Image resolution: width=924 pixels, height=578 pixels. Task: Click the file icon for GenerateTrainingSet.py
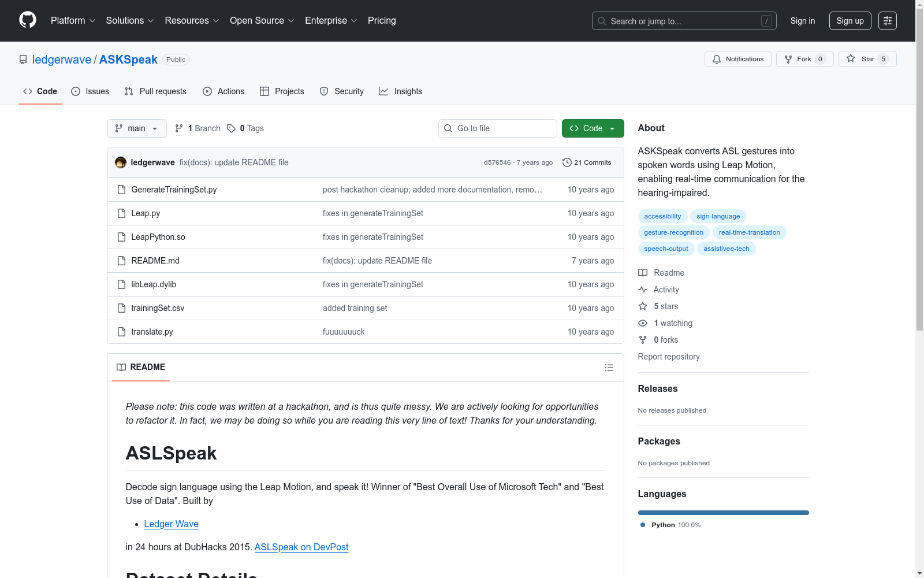point(121,190)
